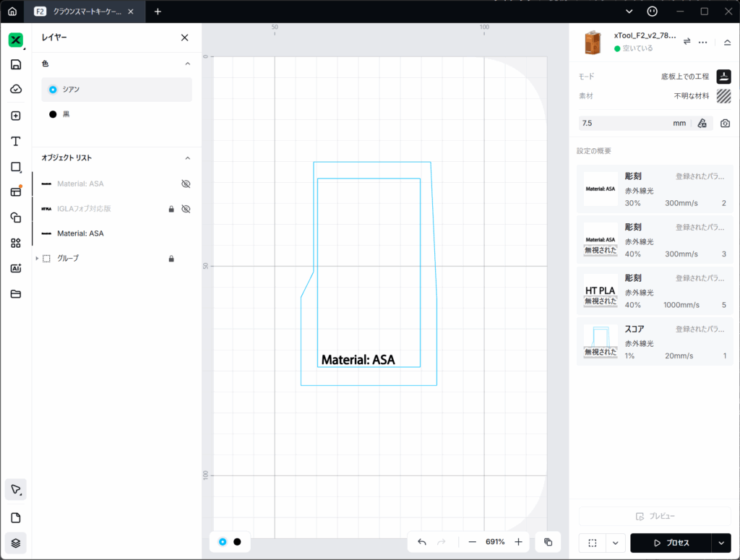Toggle visibility of IGLA layer
The image size is (740, 560).
click(x=186, y=209)
